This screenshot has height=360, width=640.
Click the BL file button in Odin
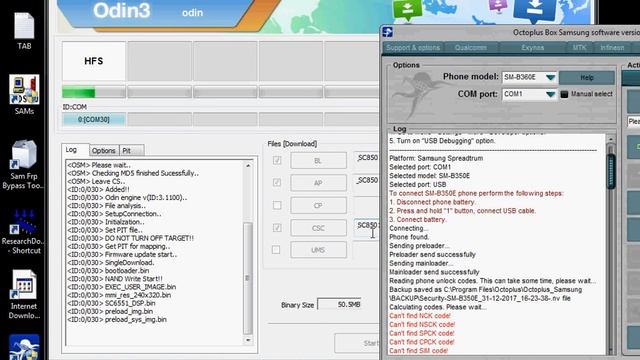[x=318, y=160]
